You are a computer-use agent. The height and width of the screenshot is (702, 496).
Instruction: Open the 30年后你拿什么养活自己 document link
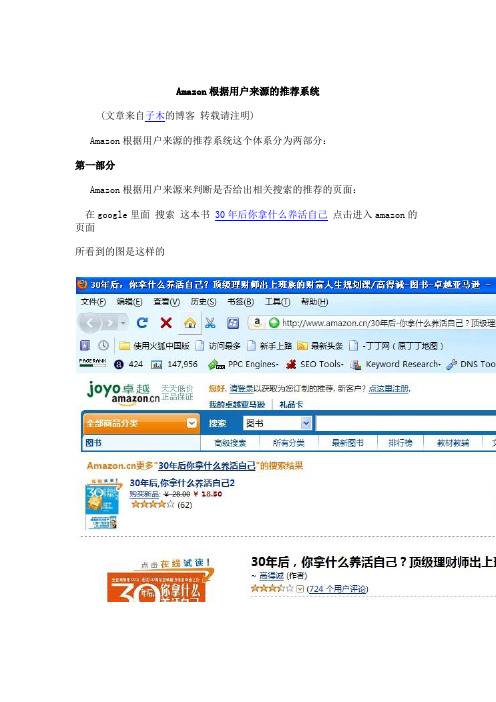pyautogui.click(x=271, y=214)
